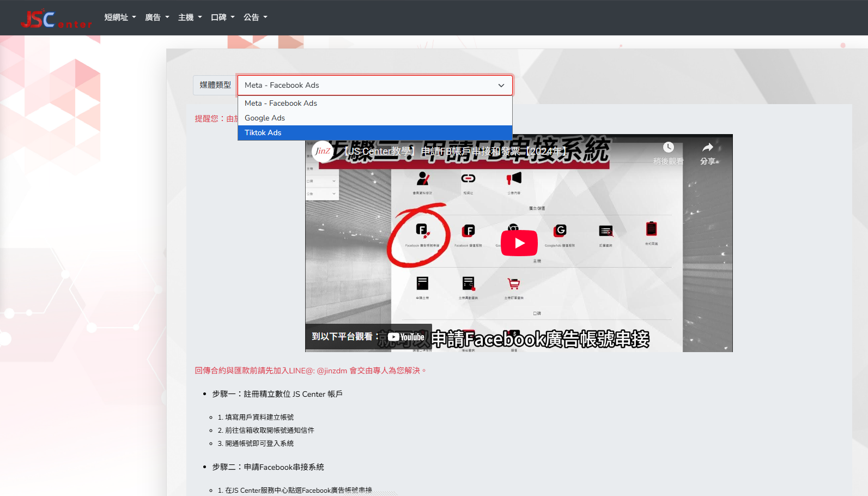868x496 pixels.
Task: Open the 口碑 menu in the navbar
Action: coord(222,17)
